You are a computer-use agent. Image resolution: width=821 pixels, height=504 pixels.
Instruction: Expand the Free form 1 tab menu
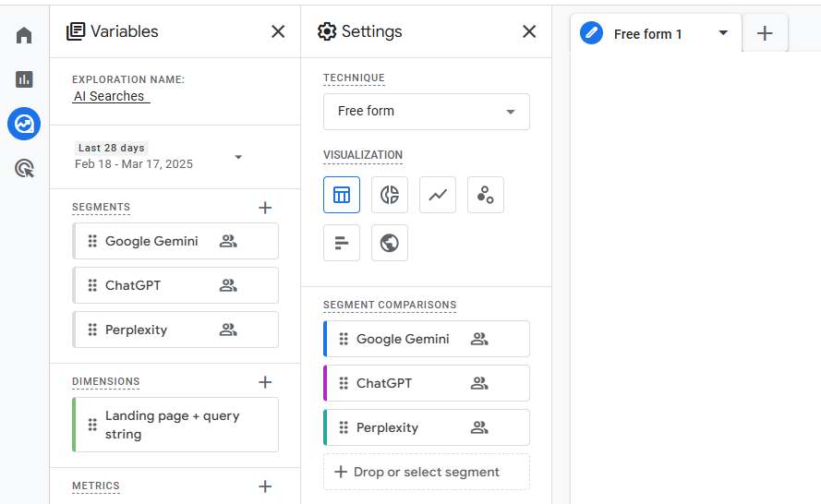pos(723,34)
